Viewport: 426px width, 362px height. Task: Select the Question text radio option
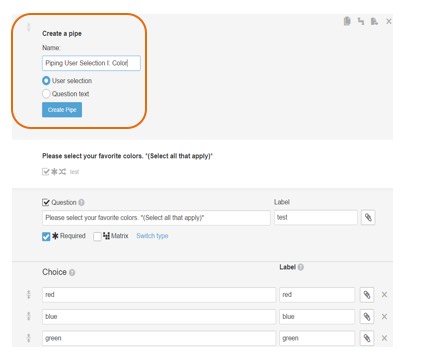46,94
